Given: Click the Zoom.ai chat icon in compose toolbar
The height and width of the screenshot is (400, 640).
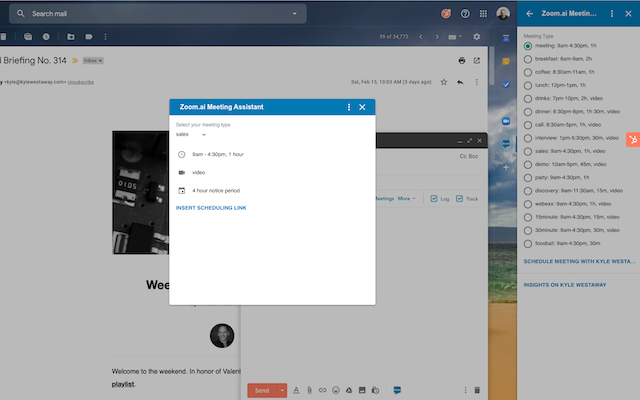Looking at the screenshot, I should [x=397, y=389].
